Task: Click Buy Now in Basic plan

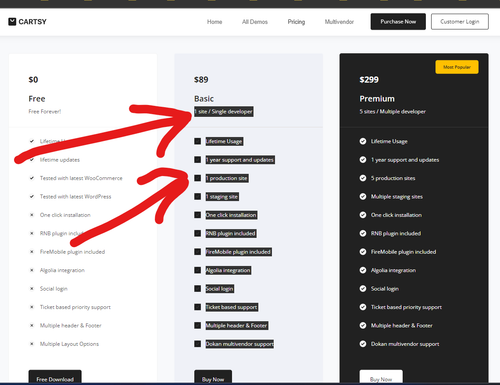Action: [213, 377]
